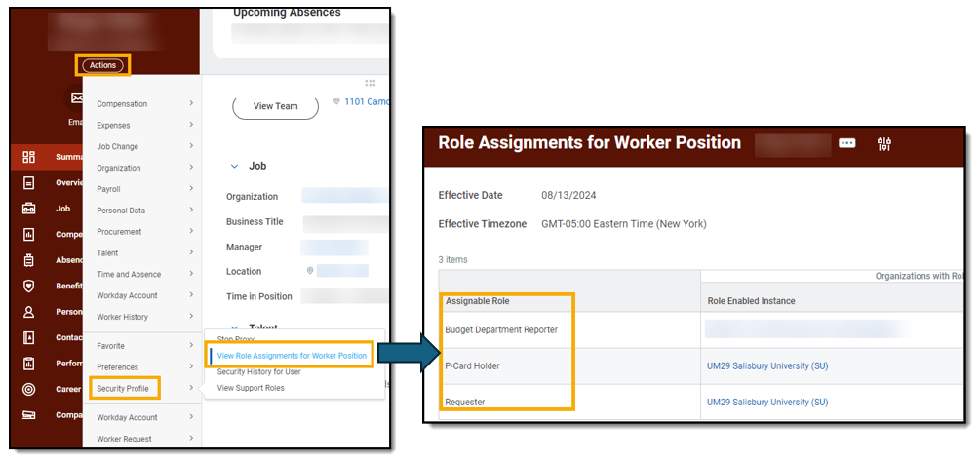
Task: Expand the Expenses submenu
Action: click(191, 125)
